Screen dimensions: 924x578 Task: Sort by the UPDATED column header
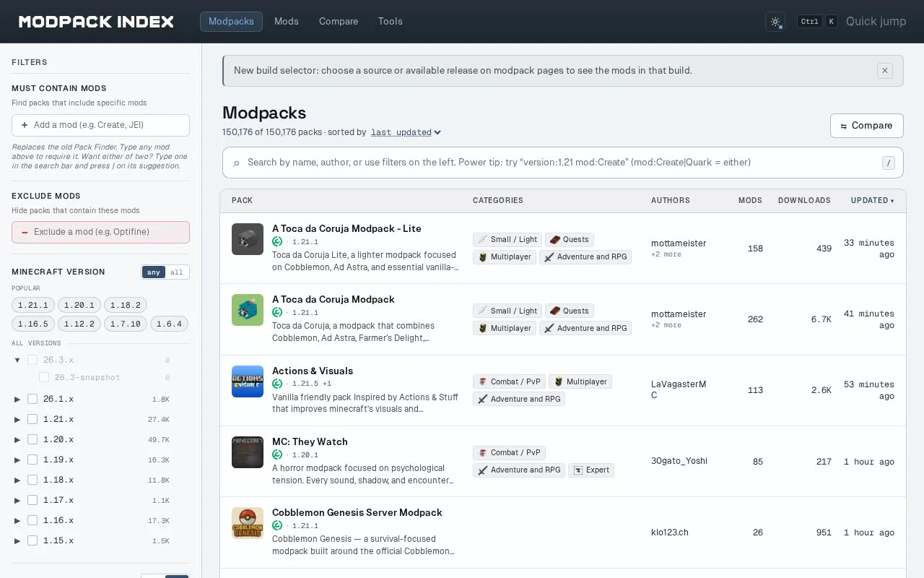(x=872, y=201)
